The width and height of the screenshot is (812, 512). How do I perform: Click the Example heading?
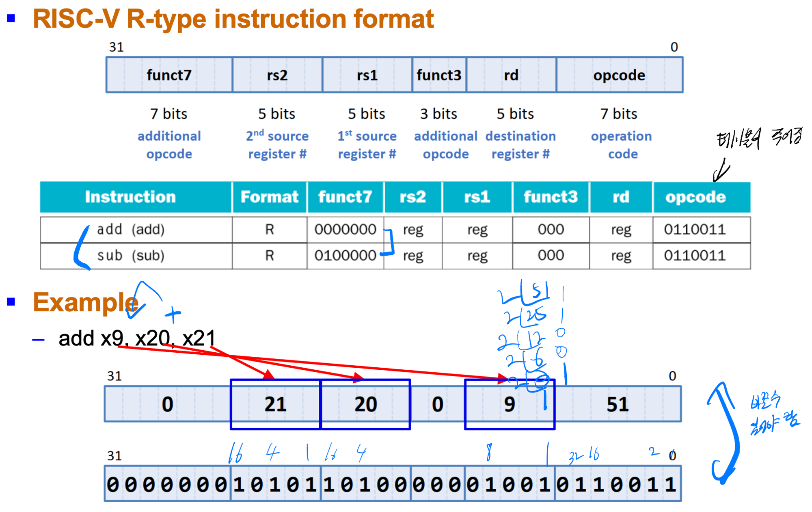86,302
